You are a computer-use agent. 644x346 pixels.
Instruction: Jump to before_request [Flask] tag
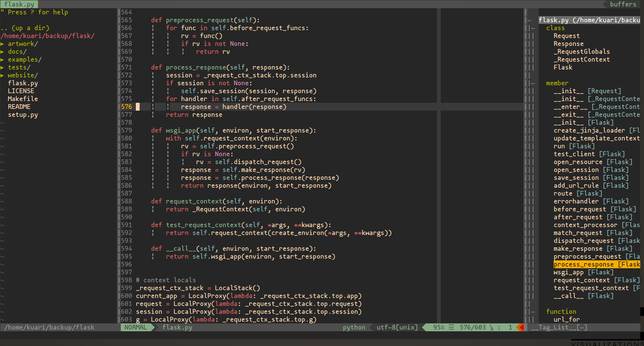point(595,209)
